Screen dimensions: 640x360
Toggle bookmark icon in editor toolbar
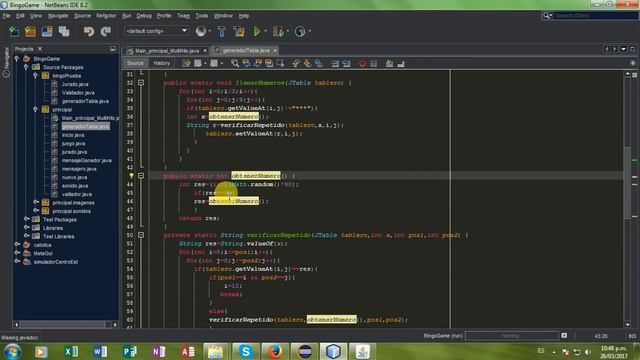[x=318, y=63]
